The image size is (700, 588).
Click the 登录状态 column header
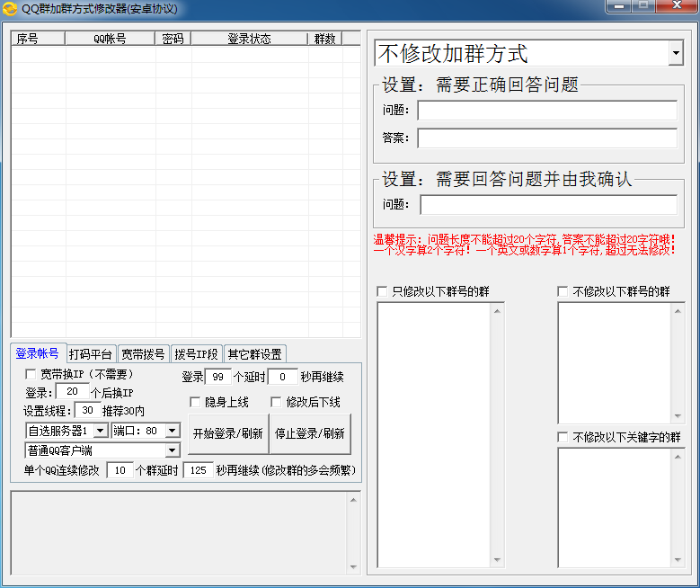pyautogui.click(x=249, y=39)
